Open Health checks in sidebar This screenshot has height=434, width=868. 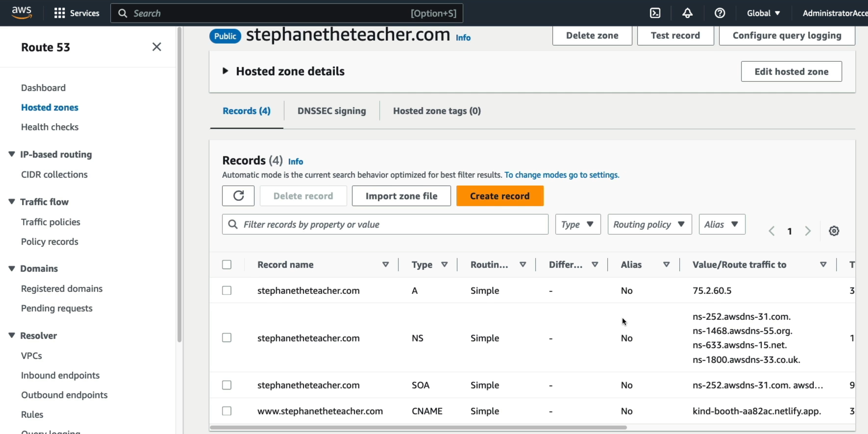pos(50,127)
